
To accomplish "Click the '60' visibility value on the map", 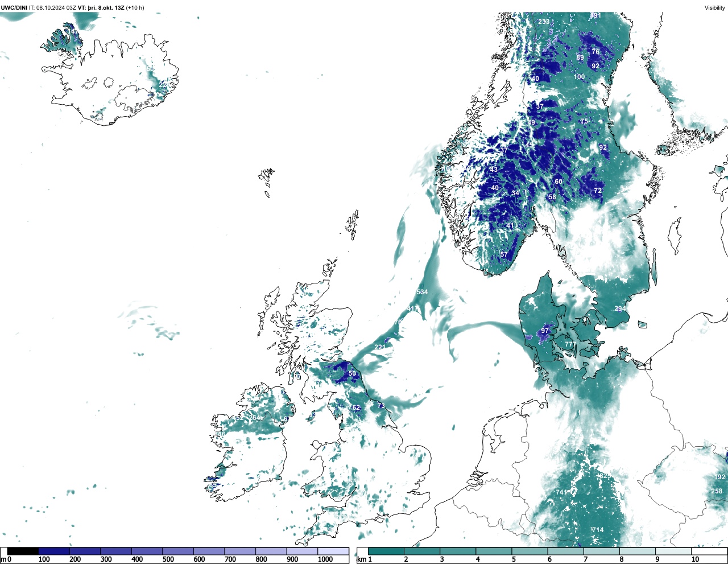I will click(559, 182).
